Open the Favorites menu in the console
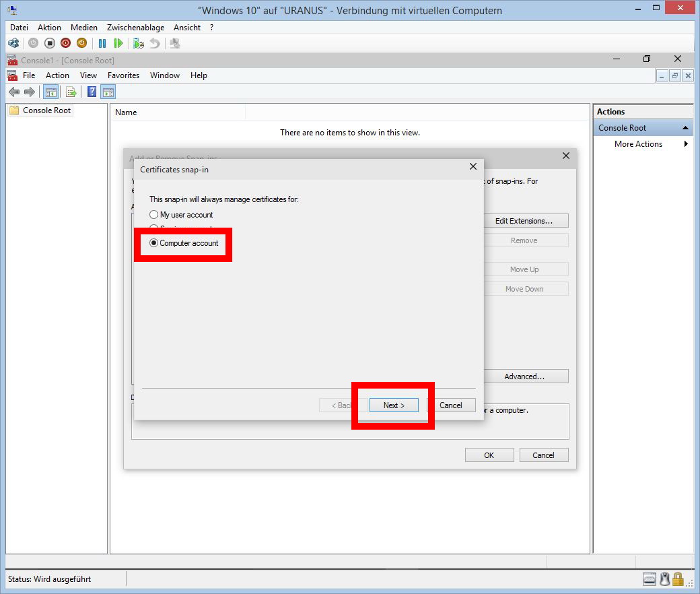Image resolution: width=700 pixels, height=594 pixels. (123, 75)
